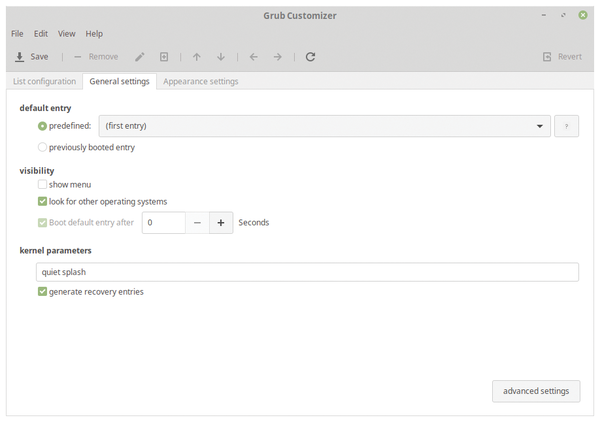Open the (first entry) default entry dropdown
Viewport: 600px width, 422px height.
(x=324, y=126)
